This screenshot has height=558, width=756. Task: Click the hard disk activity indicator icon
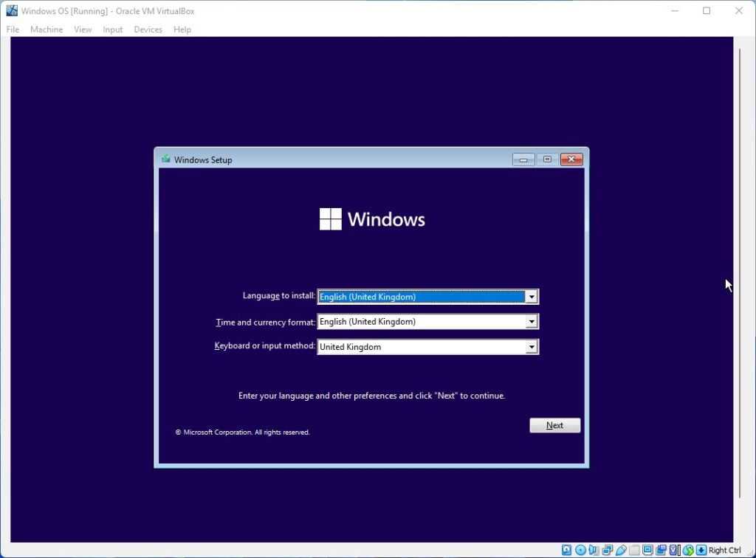(x=566, y=550)
